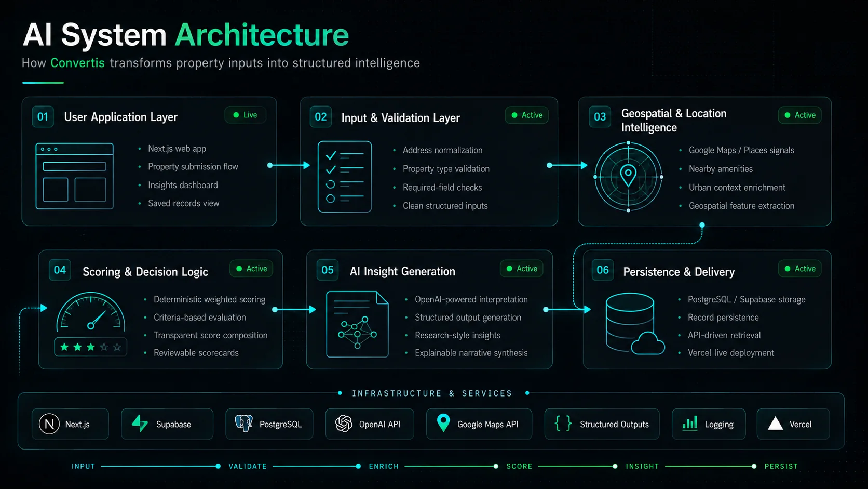Click the Input & Validation Layer heading
Viewport: 868px width, 489px height.
(x=401, y=118)
